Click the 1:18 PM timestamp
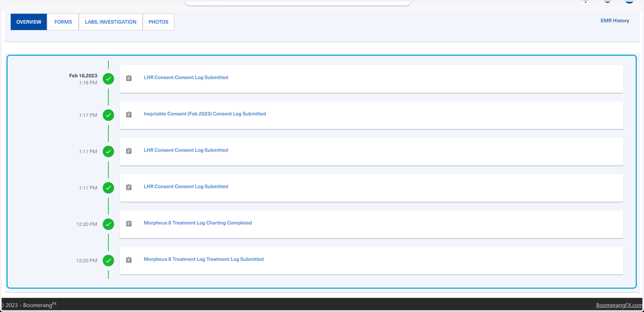The width and height of the screenshot is (644, 312). pos(88,83)
